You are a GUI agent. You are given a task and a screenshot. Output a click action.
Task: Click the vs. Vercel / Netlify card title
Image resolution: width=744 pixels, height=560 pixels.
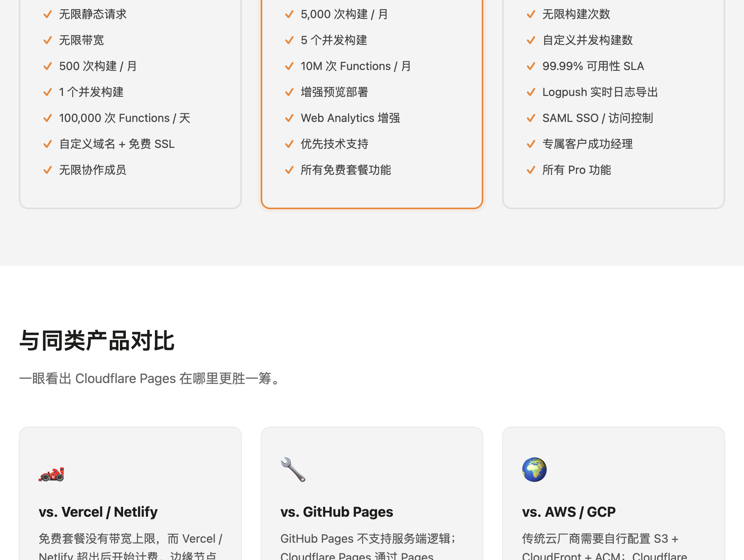pos(98,512)
